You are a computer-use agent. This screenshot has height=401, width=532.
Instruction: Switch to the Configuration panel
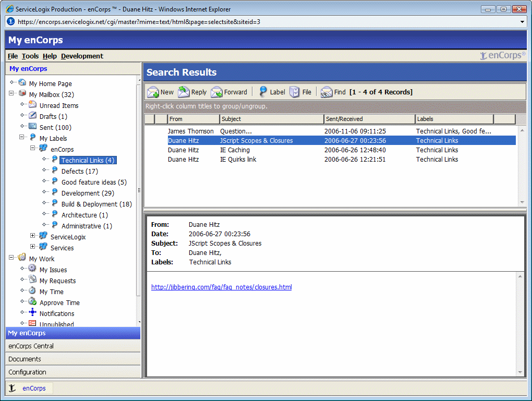(73, 372)
